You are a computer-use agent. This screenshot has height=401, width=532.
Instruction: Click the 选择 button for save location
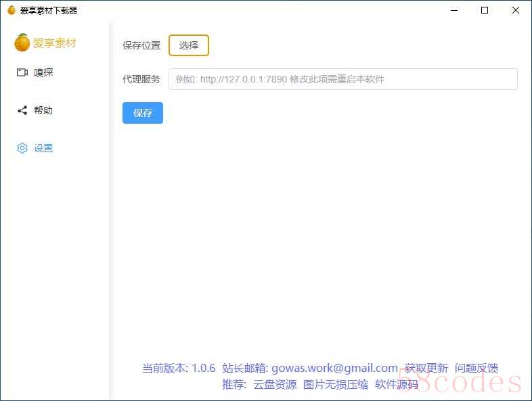[x=189, y=45]
